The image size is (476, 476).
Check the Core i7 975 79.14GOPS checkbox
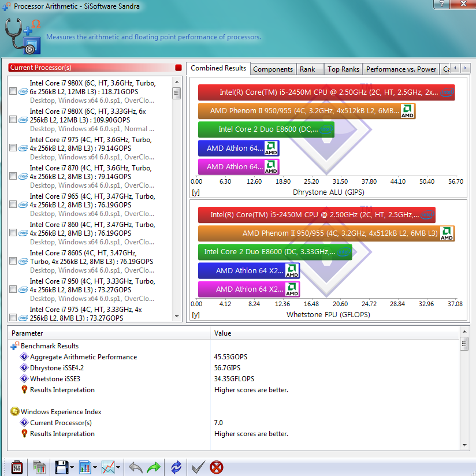(x=13, y=147)
